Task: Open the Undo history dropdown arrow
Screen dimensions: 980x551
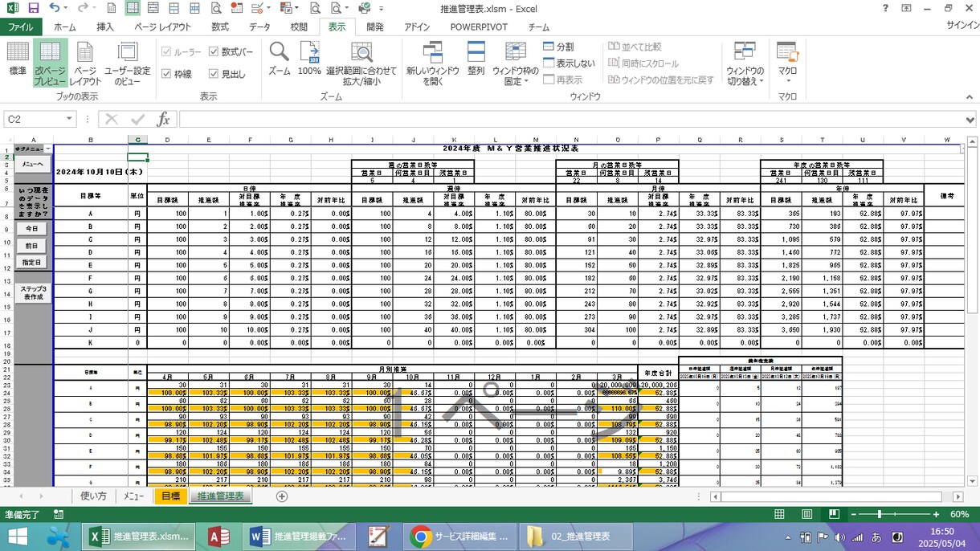Action: click(65, 8)
